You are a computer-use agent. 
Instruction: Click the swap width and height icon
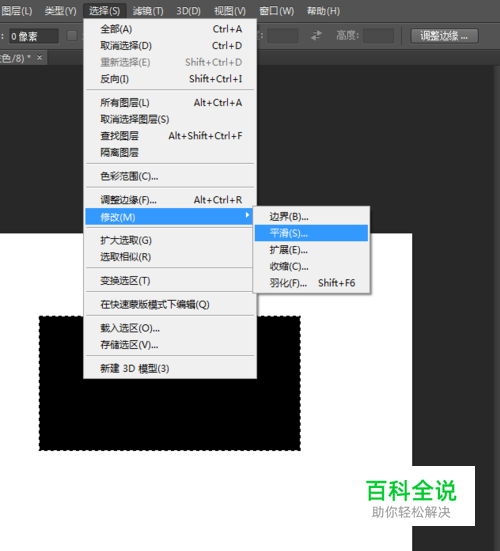click(316, 35)
